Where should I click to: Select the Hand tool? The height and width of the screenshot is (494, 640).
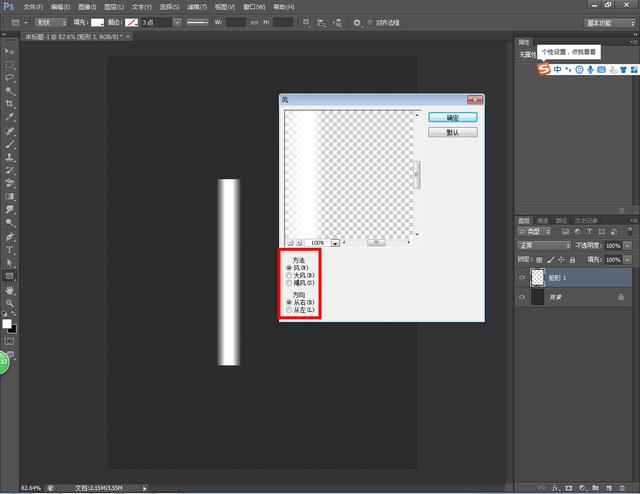[x=10, y=290]
